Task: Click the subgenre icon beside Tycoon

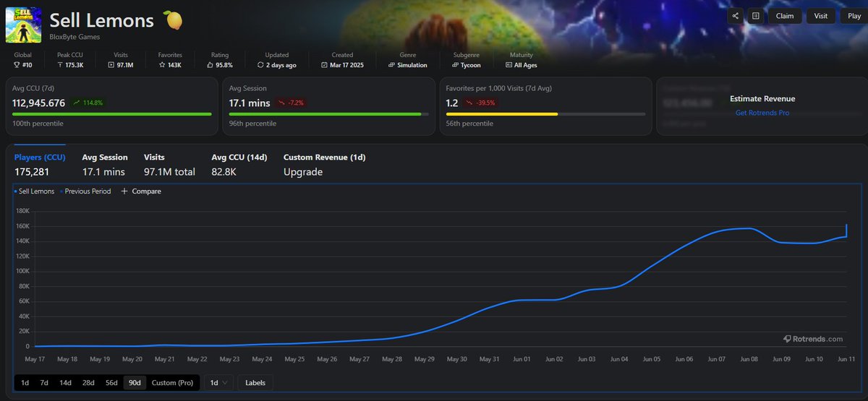Action: click(x=457, y=65)
